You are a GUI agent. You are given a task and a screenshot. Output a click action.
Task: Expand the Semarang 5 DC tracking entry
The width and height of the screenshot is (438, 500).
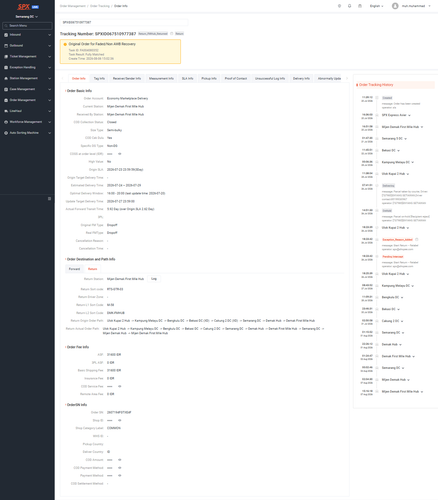pyautogui.click(x=406, y=139)
